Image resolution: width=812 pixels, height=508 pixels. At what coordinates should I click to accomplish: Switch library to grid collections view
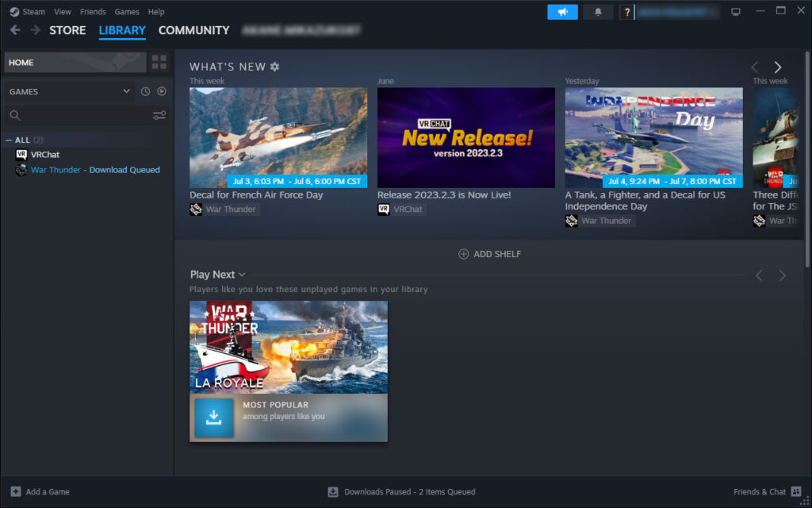click(159, 62)
